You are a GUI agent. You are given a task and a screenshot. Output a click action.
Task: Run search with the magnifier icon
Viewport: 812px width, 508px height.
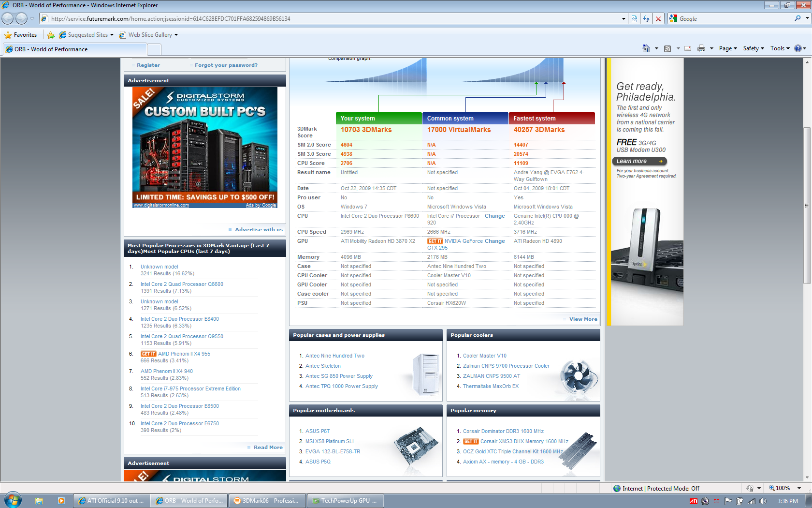797,18
